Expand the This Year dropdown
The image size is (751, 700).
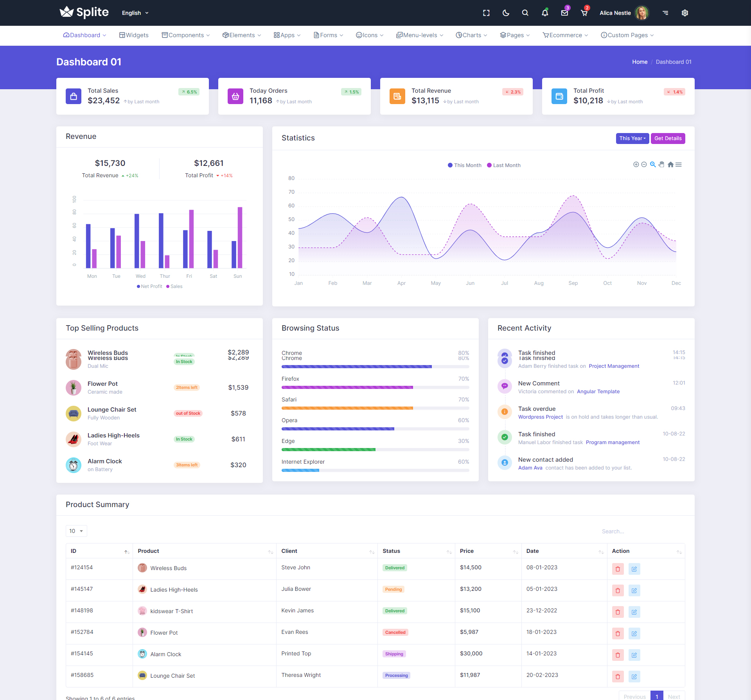(x=632, y=139)
